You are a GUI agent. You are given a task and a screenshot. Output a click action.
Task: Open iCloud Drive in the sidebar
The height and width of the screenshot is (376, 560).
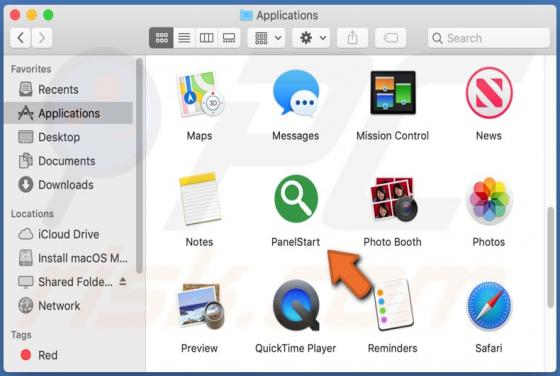pos(69,234)
